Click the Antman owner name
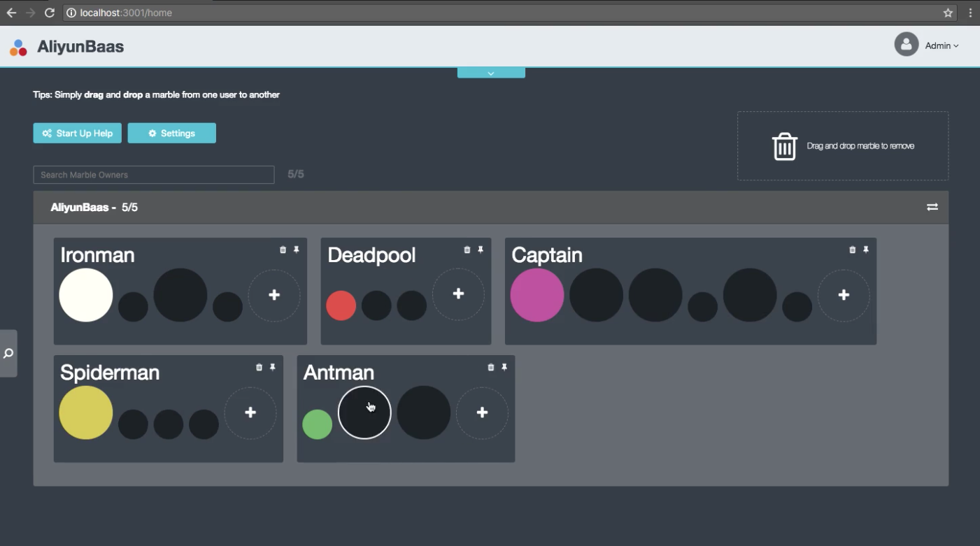980x546 pixels. point(339,373)
